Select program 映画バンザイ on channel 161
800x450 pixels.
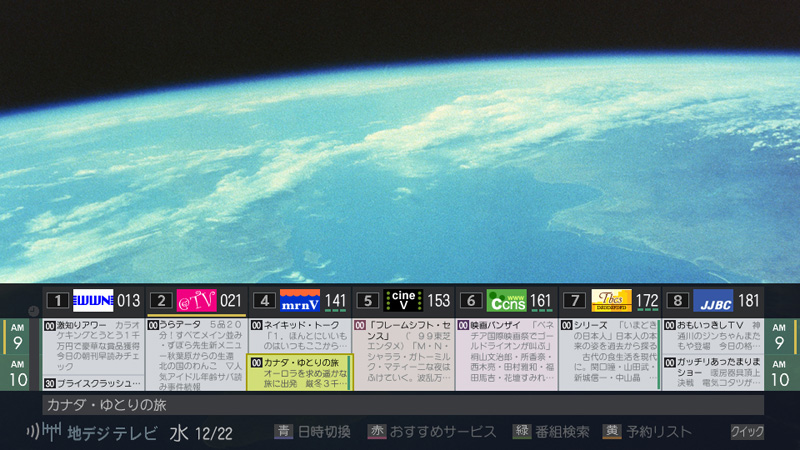coord(507,355)
